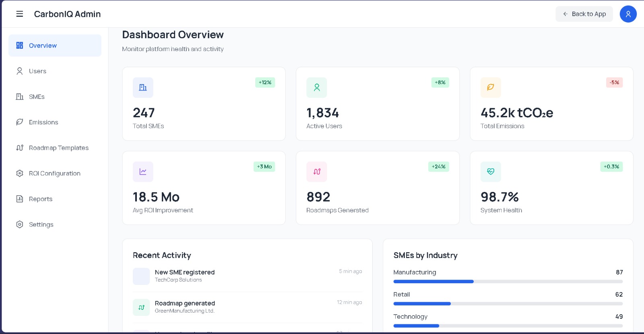Click the Roadmap Templates route icon
644x334 pixels.
[19, 148]
